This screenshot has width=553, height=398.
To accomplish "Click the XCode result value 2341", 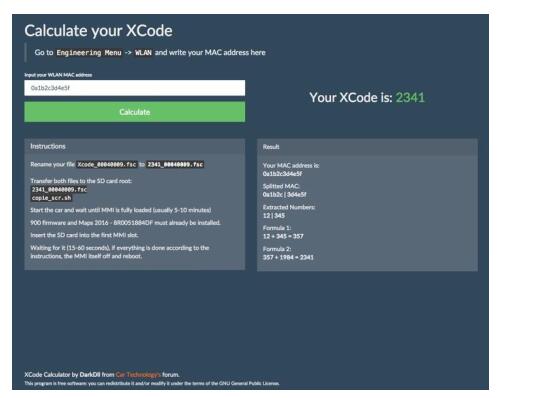I will tap(410, 98).
